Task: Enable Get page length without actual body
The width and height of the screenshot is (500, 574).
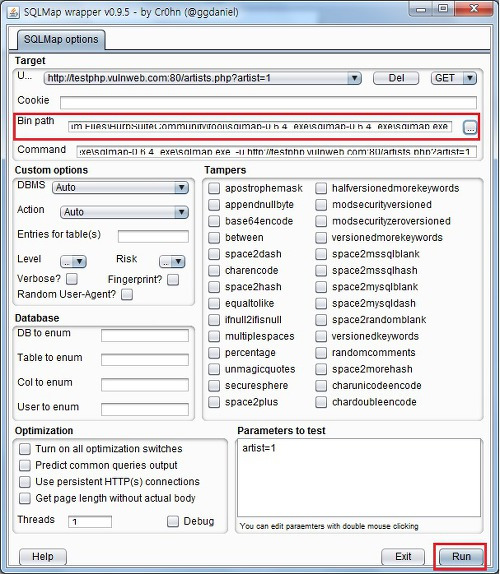Action: pyautogui.click(x=25, y=498)
